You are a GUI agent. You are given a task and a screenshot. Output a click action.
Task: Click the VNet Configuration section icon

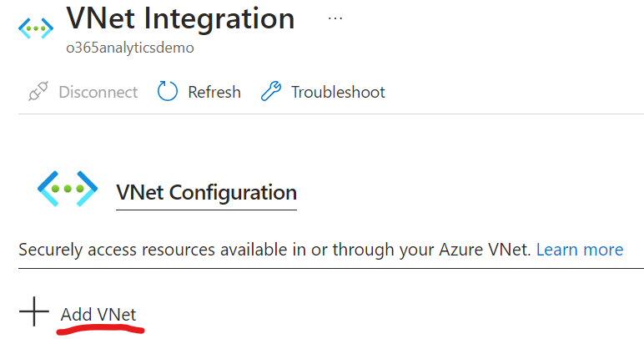click(x=68, y=190)
